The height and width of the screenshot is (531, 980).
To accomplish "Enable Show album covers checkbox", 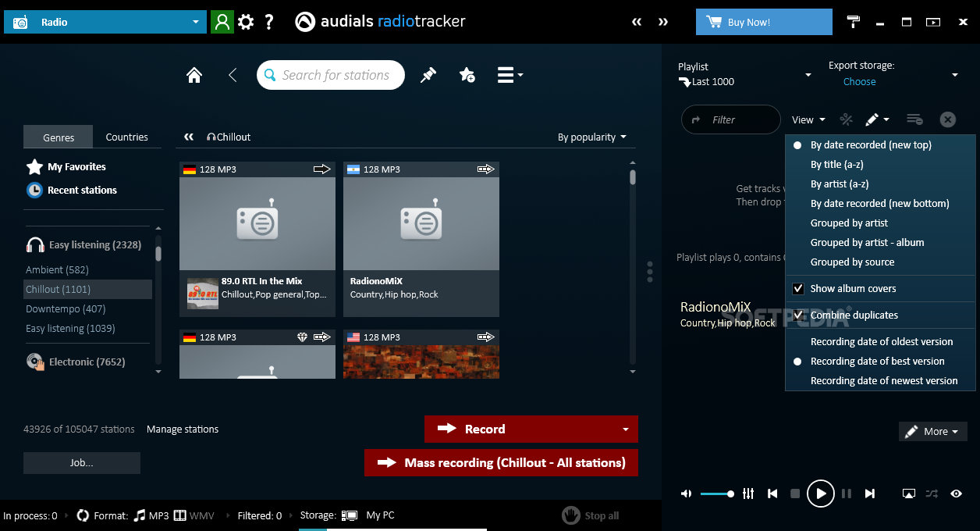I will [x=798, y=289].
